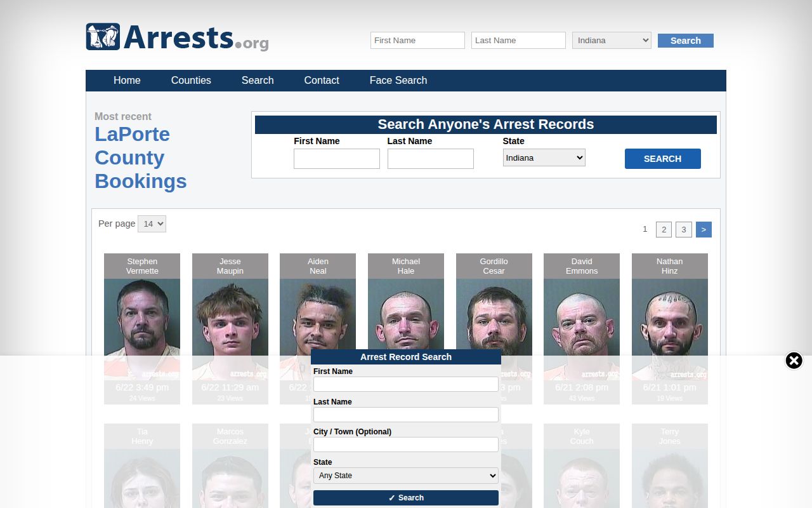Click Last Name in Arrest Record Search
Image resolution: width=812 pixels, height=508 pixels.
[x=406, y=415]
